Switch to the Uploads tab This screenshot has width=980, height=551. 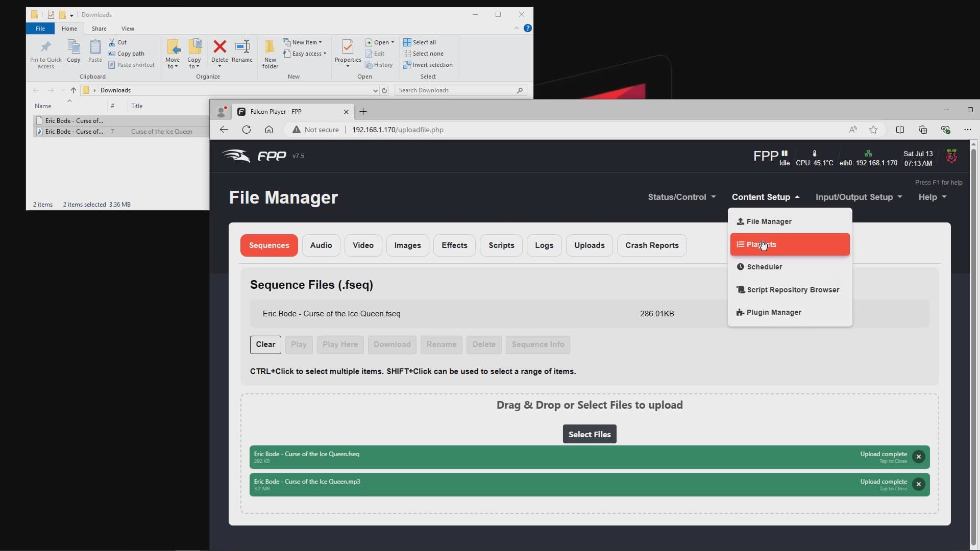point(589,245)
